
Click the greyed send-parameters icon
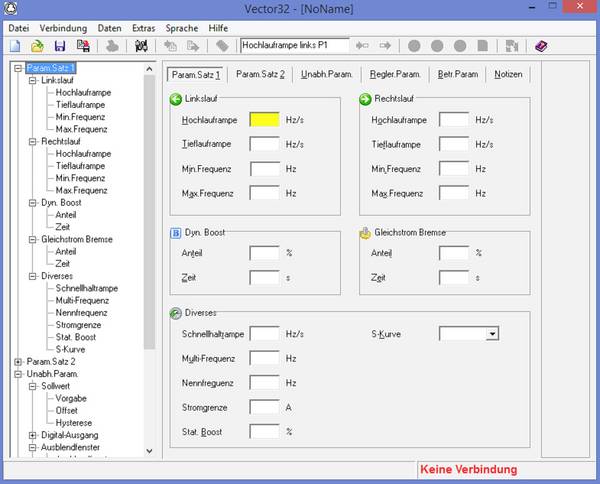tap(193, 46)
